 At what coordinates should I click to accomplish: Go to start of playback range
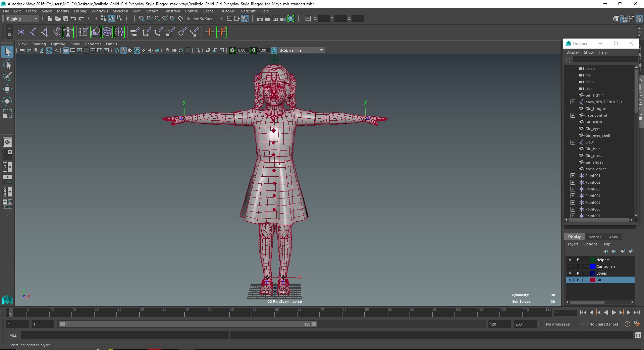(583, 312)
